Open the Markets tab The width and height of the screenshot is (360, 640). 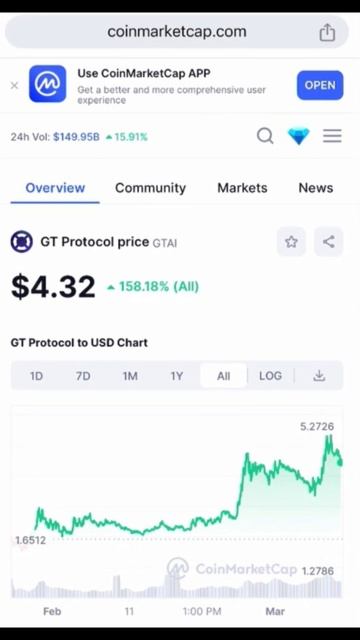coord(242,188)
